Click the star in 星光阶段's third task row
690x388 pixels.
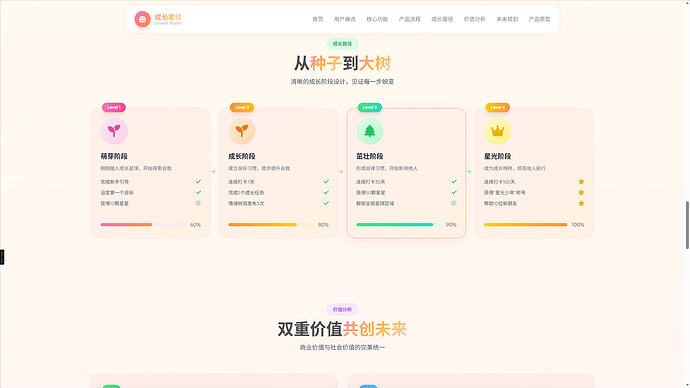(581, 203)
